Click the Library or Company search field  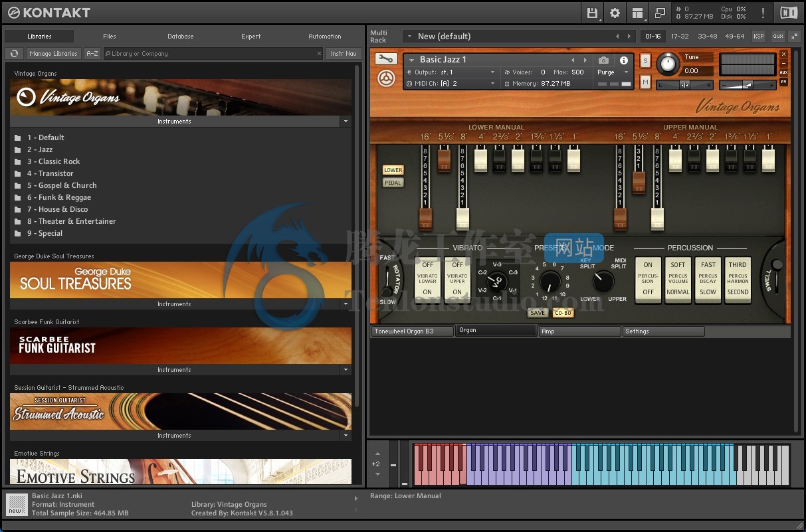(x=213, y=53)
